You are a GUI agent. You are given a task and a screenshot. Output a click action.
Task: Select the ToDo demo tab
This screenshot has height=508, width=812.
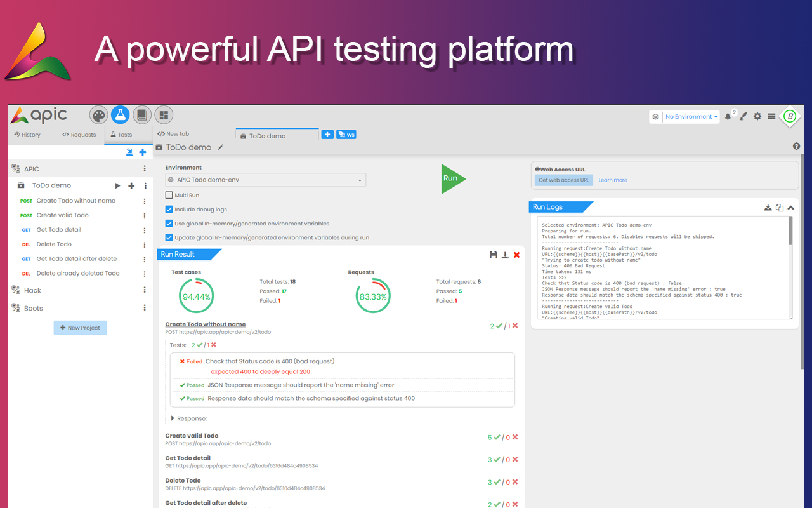pyautogui.click(x=277, y=135)
